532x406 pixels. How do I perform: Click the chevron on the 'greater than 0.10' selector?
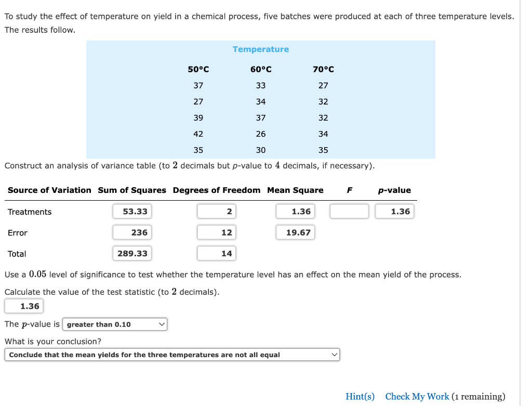162,324
